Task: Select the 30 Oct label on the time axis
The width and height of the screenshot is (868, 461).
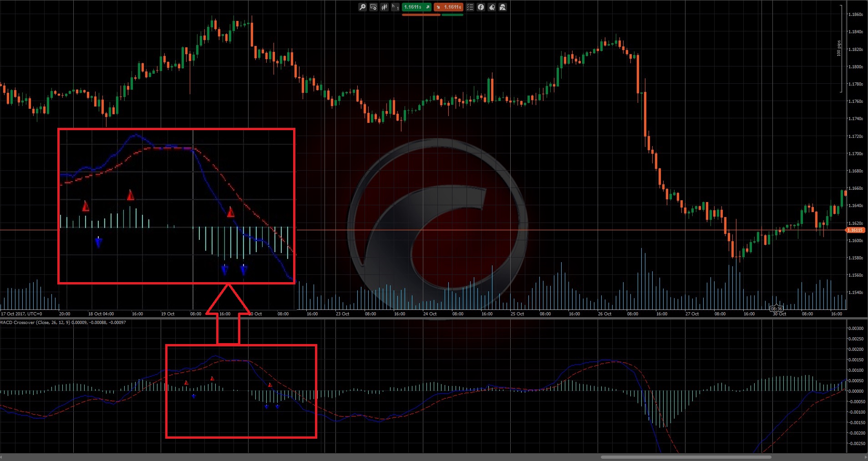Action: [x=779, y=314]
